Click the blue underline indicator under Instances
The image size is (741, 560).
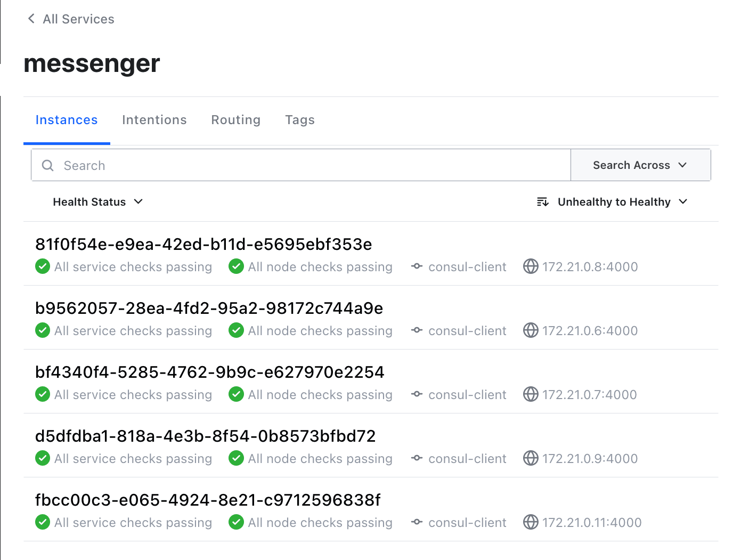point(67,142)
